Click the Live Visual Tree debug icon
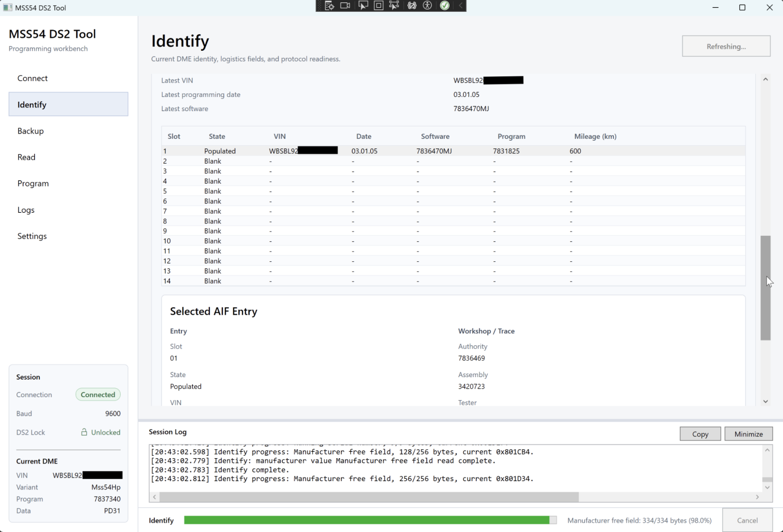This screenshot has width=783, height=532. point(329,6)
